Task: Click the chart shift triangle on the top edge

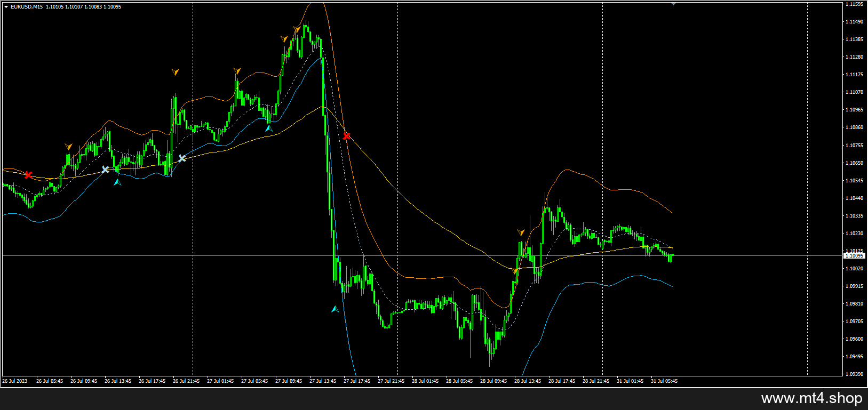Action: click(x=673, y=4)
